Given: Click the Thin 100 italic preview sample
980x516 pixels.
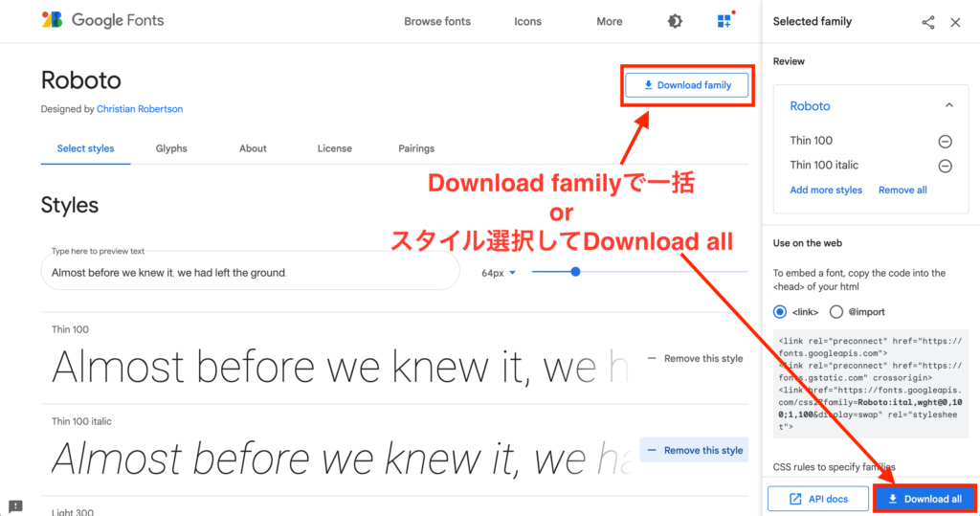Looking at the screenshot, I should coord(344,459).
